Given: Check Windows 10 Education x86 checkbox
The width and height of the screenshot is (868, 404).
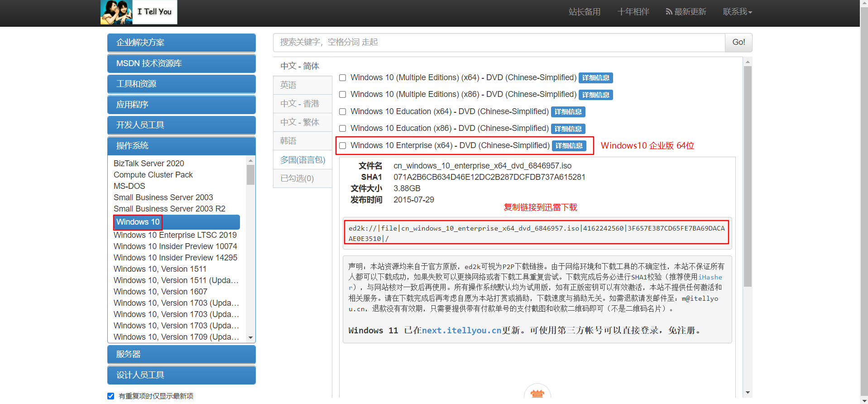Looking at the screenshot, I should (343, 129).
